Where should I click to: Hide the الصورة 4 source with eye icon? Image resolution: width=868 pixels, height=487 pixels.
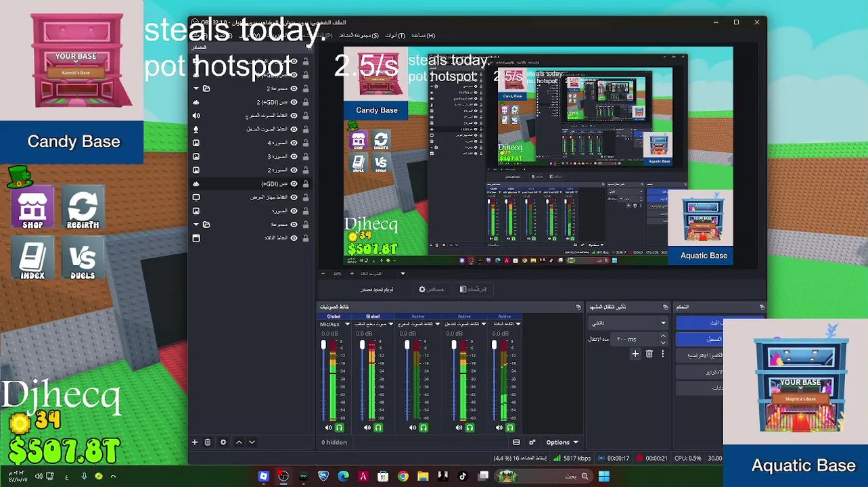pyautogui.click(x=294, y=143)
